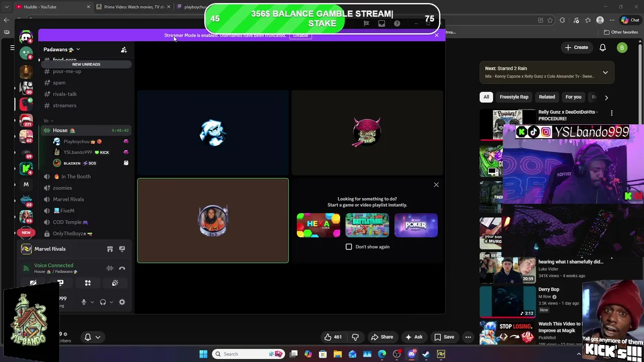
Task: Open Discord user settings gear
Action: click(x=122, y=302)
